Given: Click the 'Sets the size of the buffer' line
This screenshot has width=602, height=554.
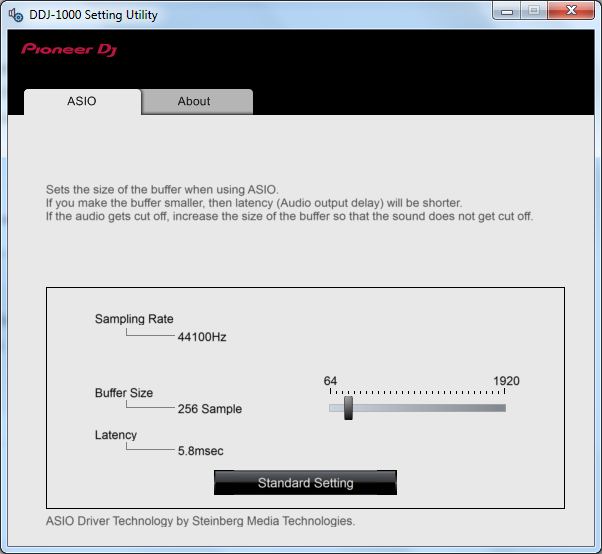Looking at the screenshot, I should point(162,190).
